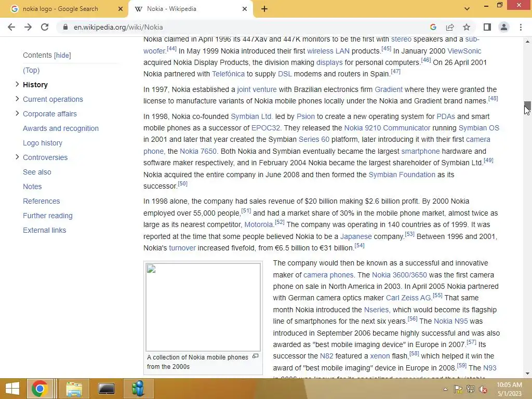Open the tab search dropdown arrow
The height and width of the screenshot is (399, 532).
click(467, 9)
